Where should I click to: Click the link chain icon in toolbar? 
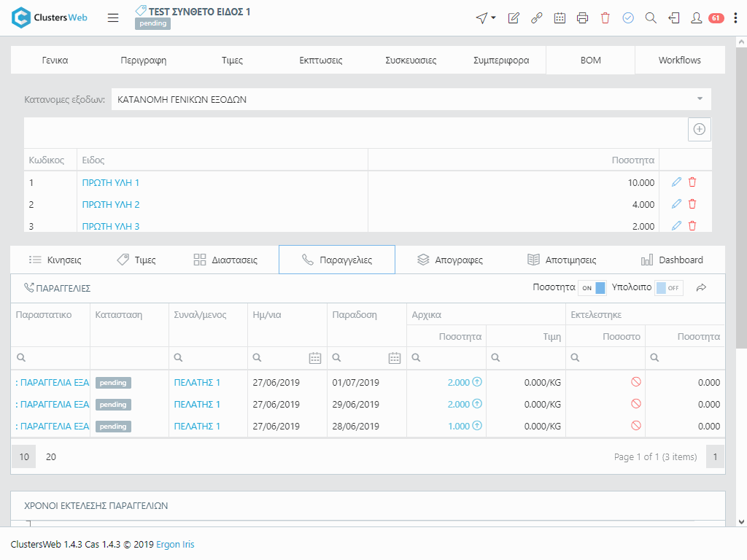[x=537, y=18]
